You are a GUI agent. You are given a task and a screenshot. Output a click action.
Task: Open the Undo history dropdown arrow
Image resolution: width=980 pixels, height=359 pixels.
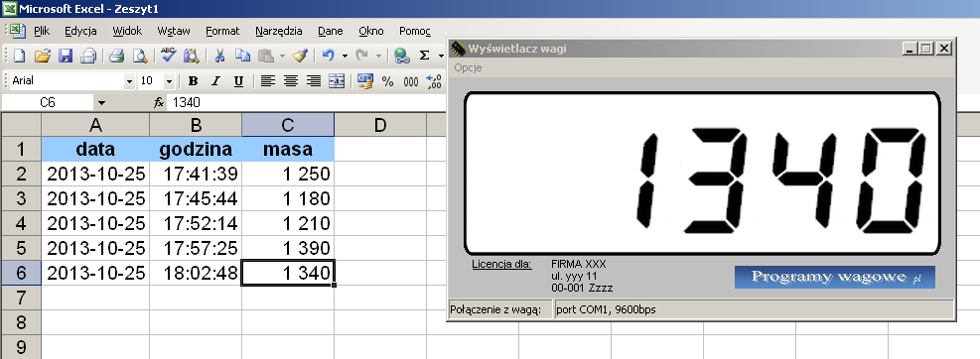tap(345, 56)
